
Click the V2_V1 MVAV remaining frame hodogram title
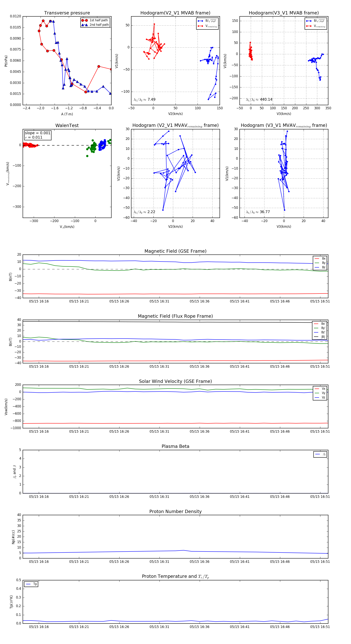[x=175, y=125]
